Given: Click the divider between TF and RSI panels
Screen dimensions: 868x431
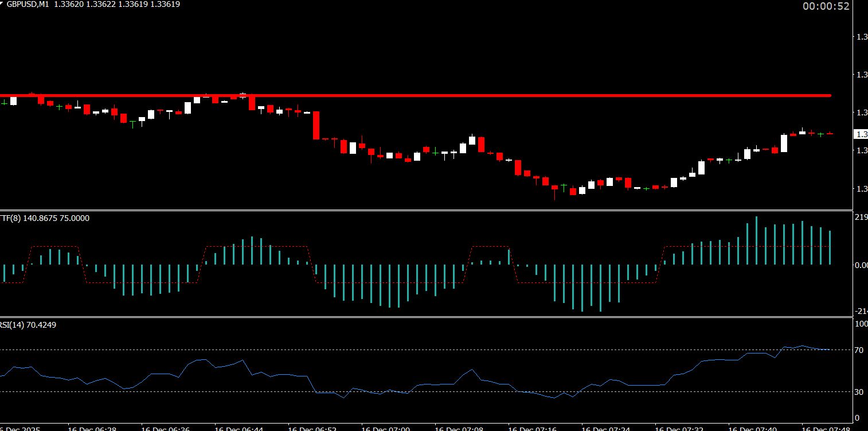Looking at the screenshot, I should click(x=424, y=317).
